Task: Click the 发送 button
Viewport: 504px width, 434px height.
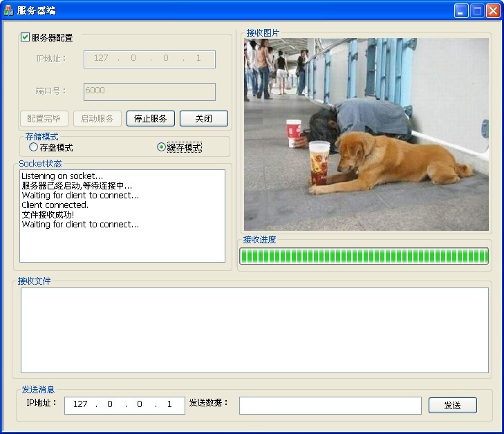Action: [x=453, y=406]
